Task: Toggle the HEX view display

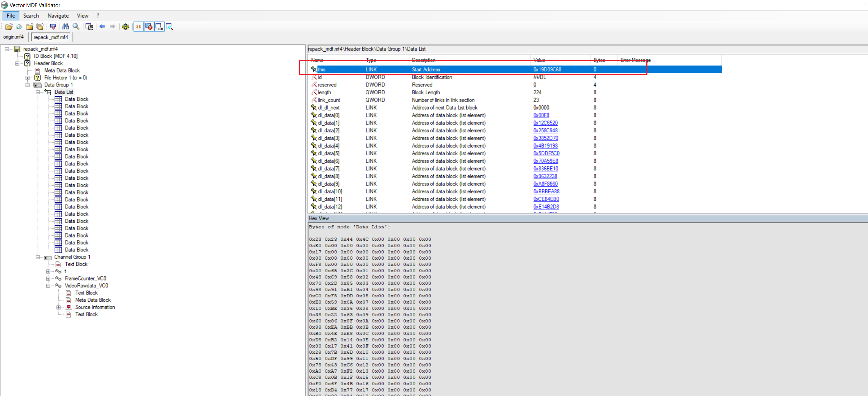Action: pyautogui.click(x=160, y=27)
